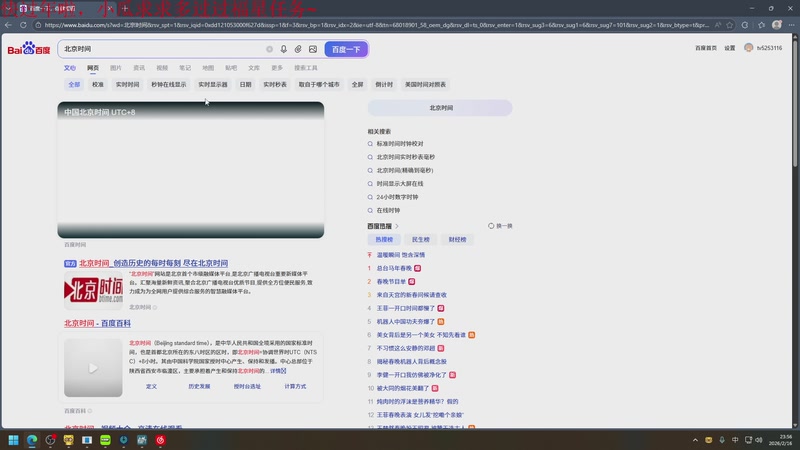Open 设置 in the page header
The width and height of the screenshot is (800, 450).
[x=730, y=48]
